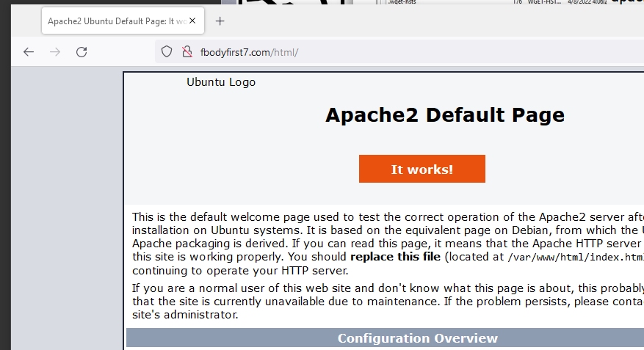This screenshot has height=350, width=644.
Task: Close the Apache2 Ubuntu Default Page tab
Action: [x=192, y=21]
